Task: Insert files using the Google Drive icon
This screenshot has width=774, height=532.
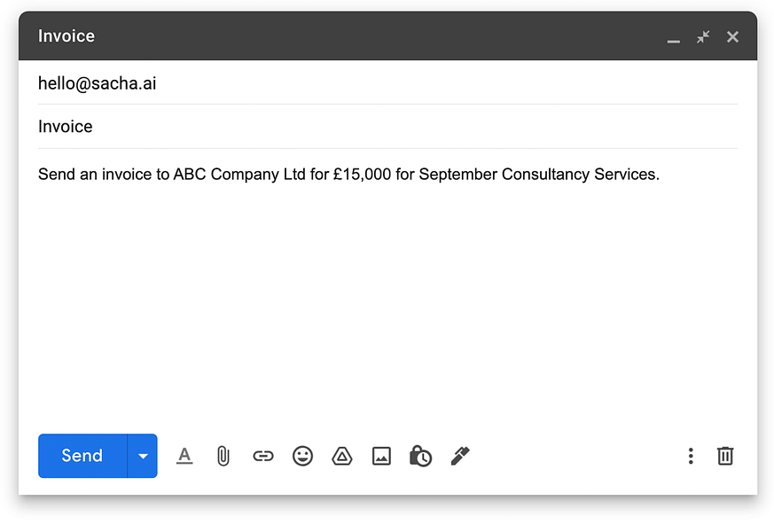Action: pyautogui.click(x=342, y=456)
